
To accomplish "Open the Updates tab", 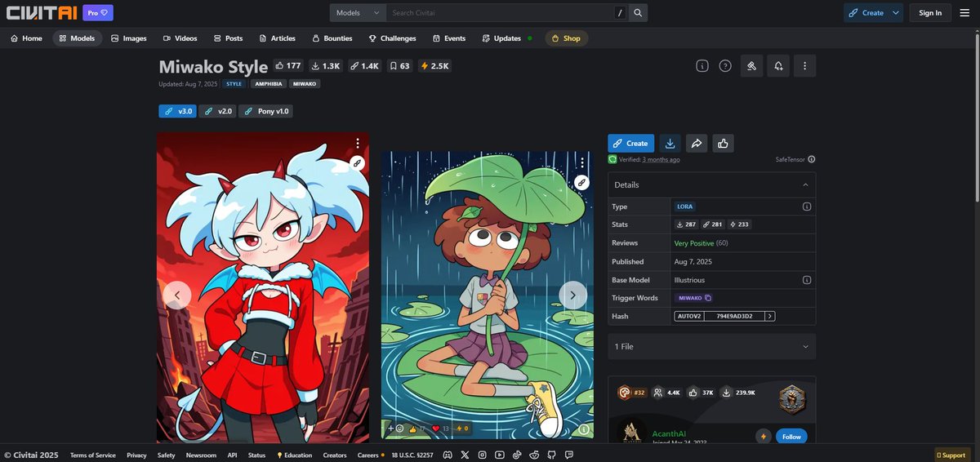I will click(506, 38).
